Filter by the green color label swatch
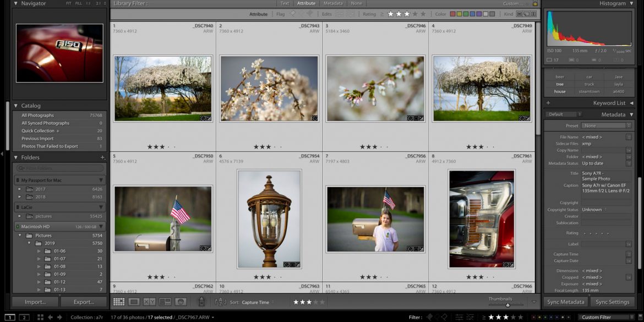Screen dimensions: 644x322 point(466,14)
